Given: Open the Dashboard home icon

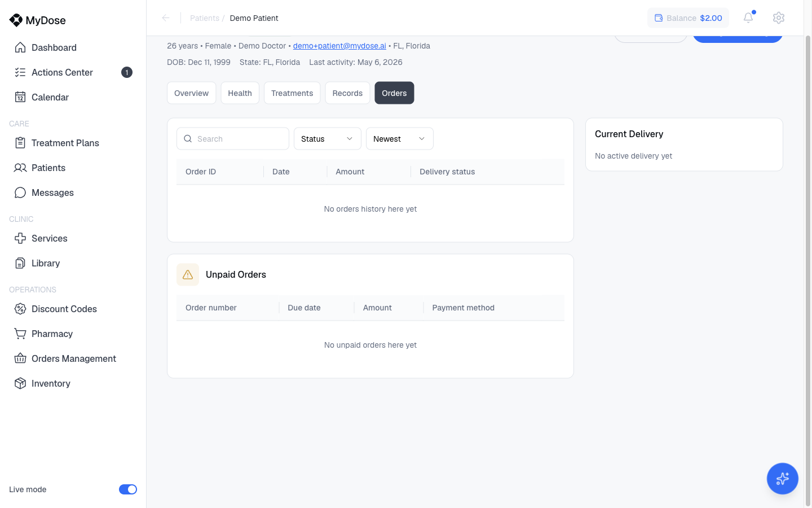Looking at the screenshot, I should (x=20, y=47).
